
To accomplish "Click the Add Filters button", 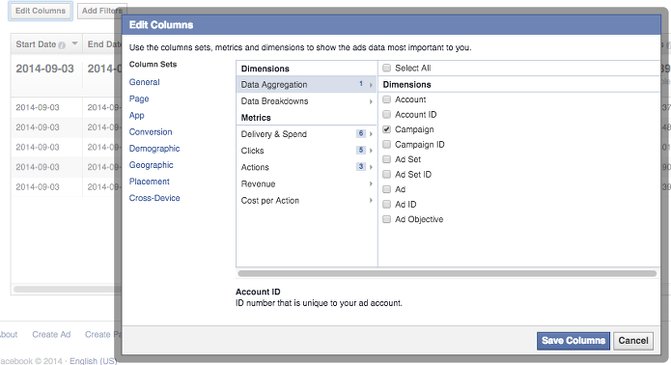I will pos(102,11).
